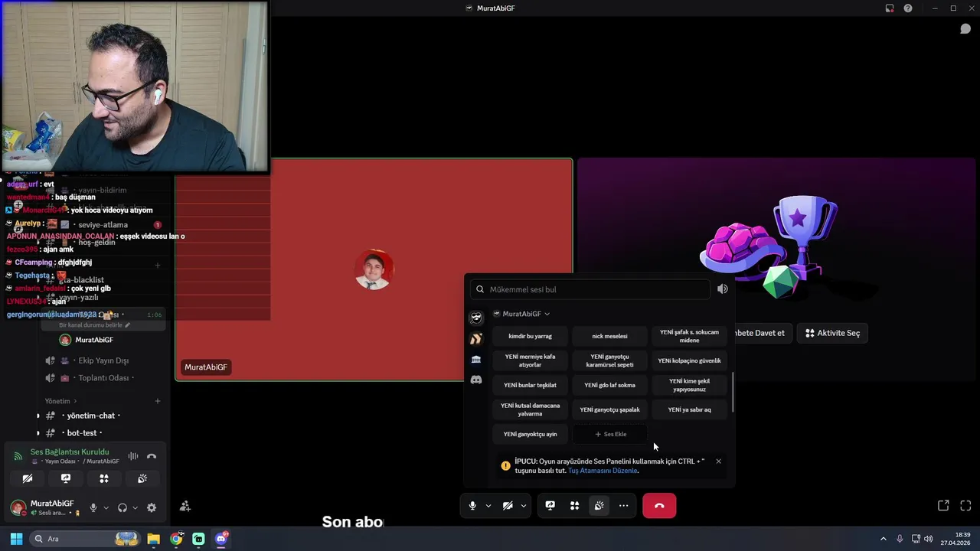980x551 pixels.
Task: Toggle noise suppression waveform icon
Action: coord(133,456)
